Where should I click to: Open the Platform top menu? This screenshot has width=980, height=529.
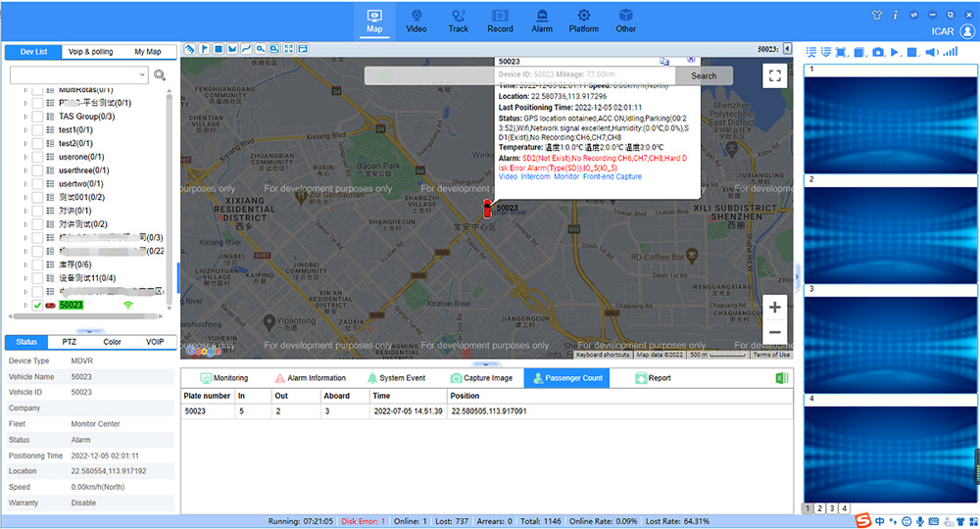[584, 22]
